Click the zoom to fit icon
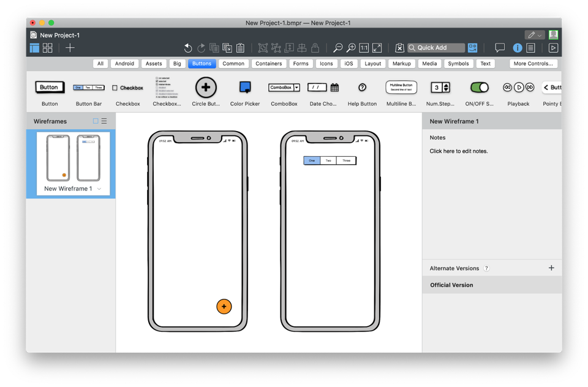This screenshot has height=387, width=588. tap(376, 47)
